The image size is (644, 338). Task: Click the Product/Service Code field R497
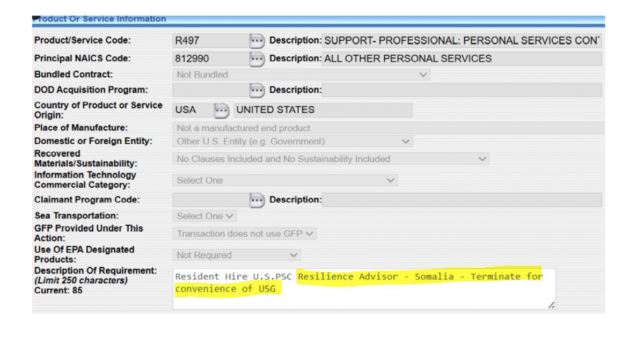pyautogui.click(x=210, y=41)
